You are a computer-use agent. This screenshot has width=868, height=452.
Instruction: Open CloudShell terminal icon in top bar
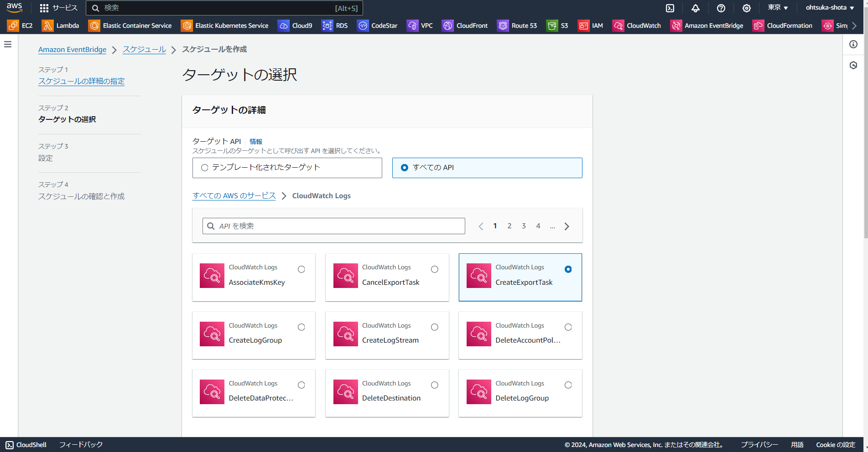pyautogui.click(x=670, y=8)
